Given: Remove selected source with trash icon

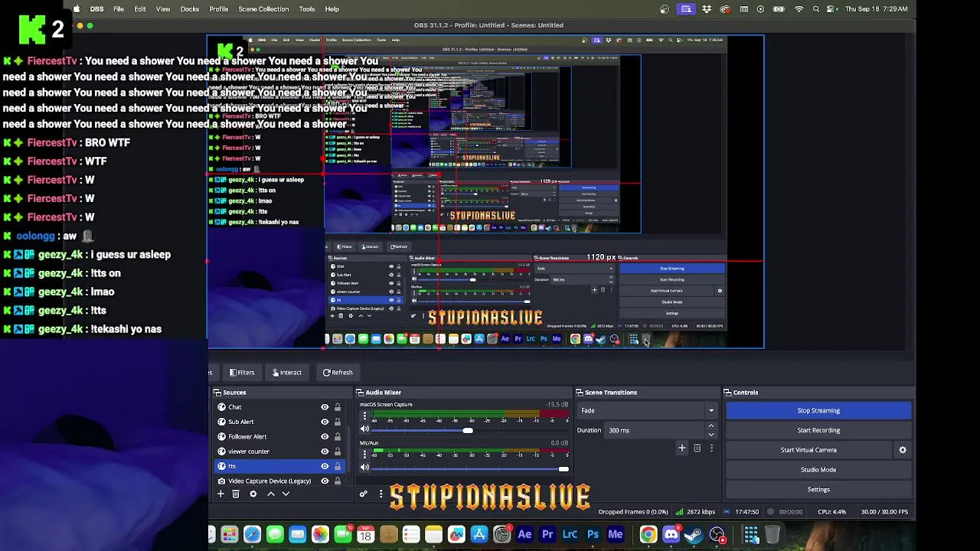Looking at the screenshot, I should coord(236,494).
